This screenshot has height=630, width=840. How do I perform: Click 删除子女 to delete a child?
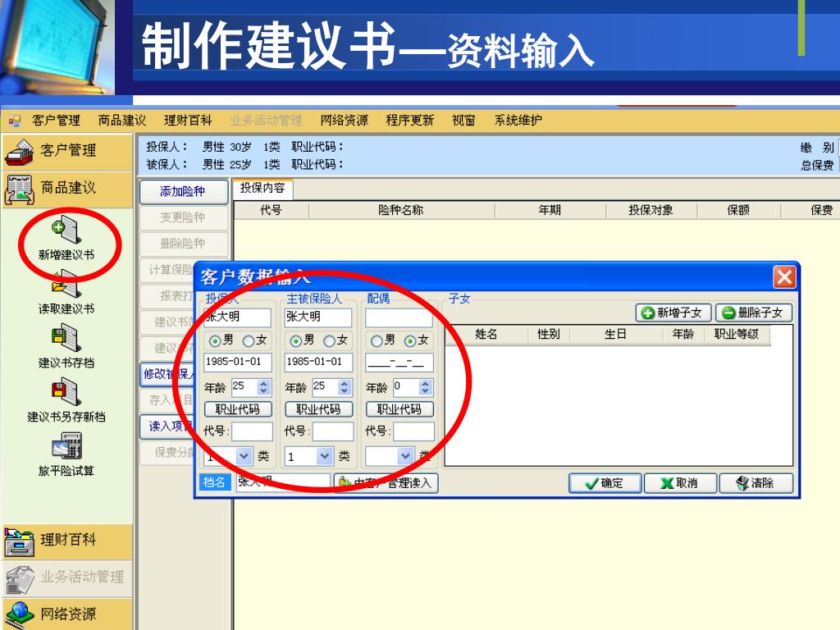point(753,313)
